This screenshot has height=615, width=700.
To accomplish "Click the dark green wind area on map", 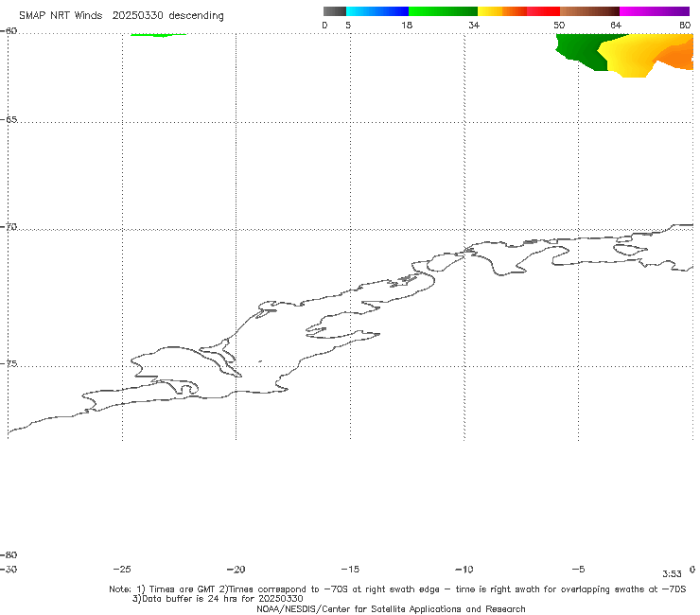I will 581,49.
